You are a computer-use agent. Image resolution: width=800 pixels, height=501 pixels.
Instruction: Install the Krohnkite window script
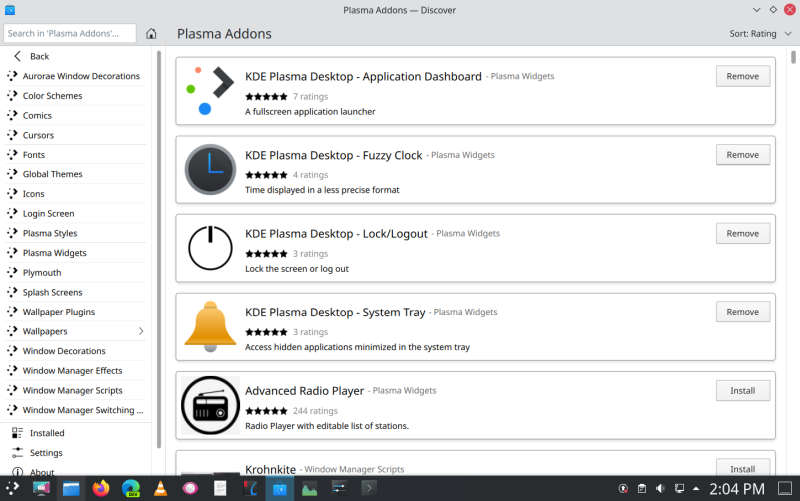[x=742, y=468]
